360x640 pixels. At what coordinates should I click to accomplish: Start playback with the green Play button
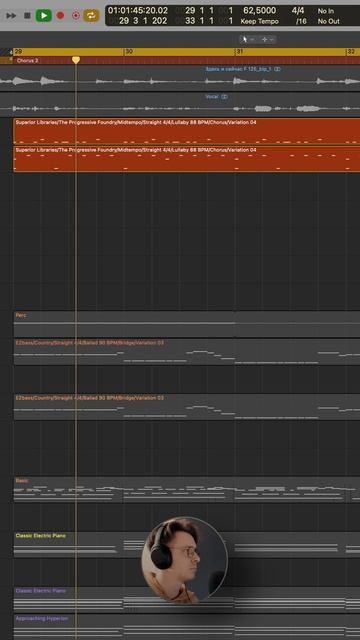(43, 16)
